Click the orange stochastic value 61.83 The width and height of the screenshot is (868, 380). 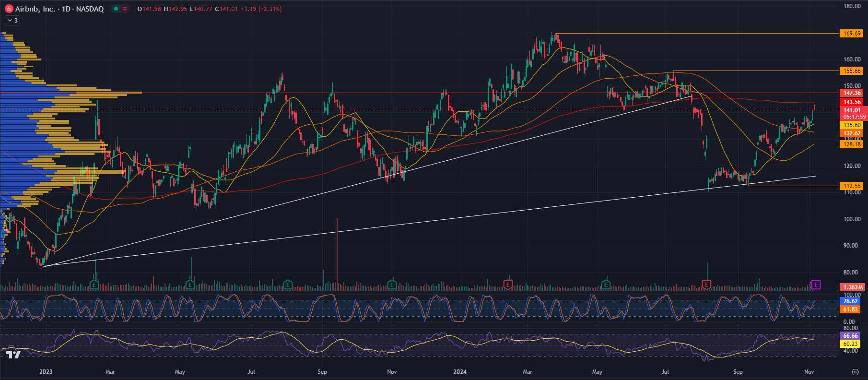(x=850, y=309)
